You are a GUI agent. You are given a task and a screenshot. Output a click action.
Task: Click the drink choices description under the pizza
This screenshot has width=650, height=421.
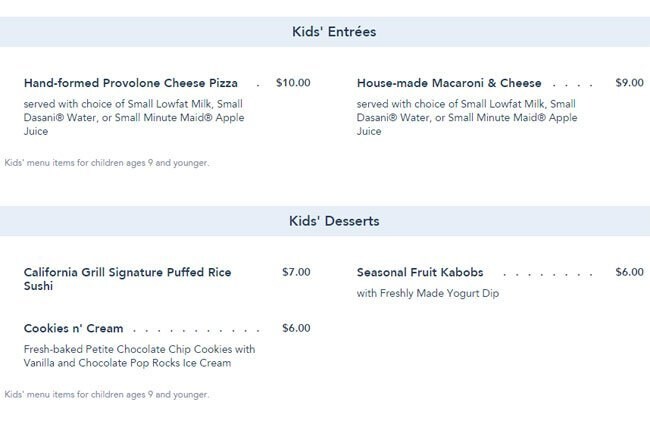coord(133,117)
